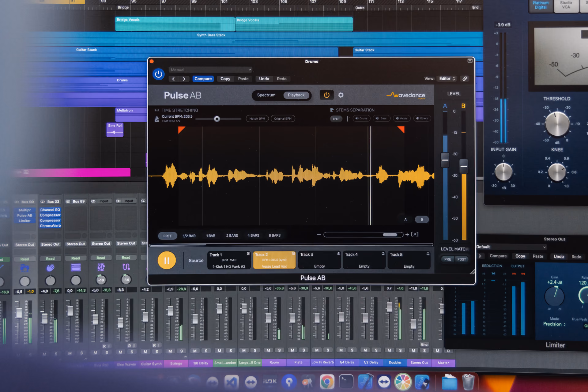Viewport: 588px width, 392px height.
Task: Click Original BPM button
Action: [x=283, y=119]
